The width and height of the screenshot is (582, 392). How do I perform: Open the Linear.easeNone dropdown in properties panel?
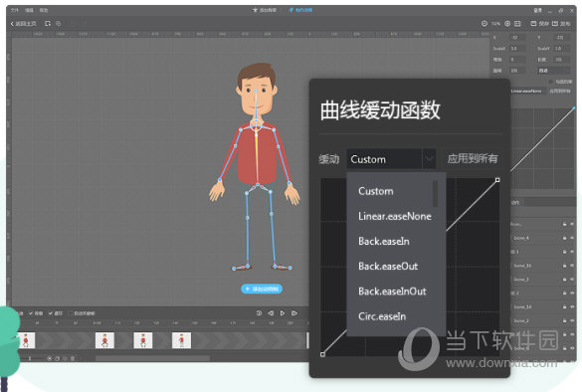click(x=527, y=91)
